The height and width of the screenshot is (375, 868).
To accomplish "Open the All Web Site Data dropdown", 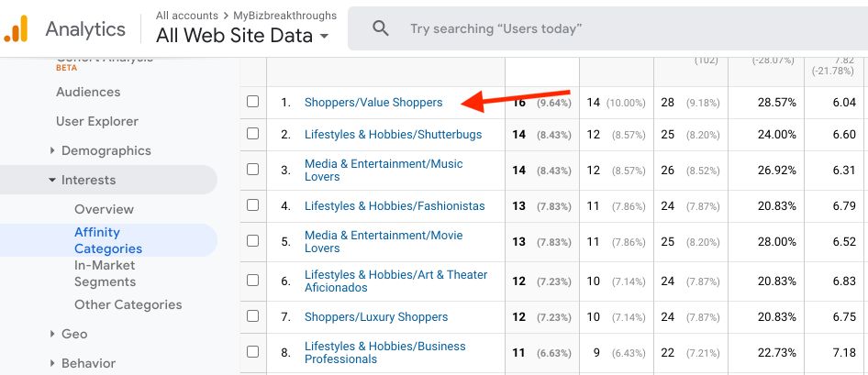I will click(x=242, y=36).
